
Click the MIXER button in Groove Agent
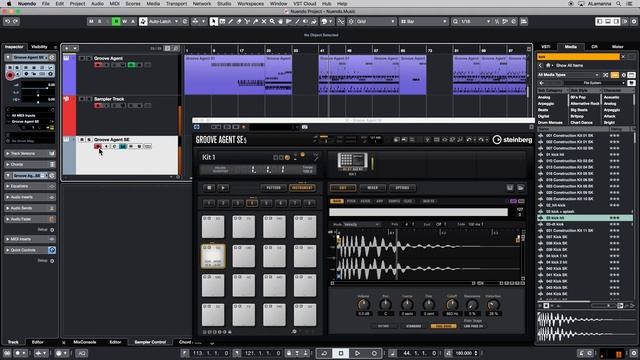tap(373, 188)
